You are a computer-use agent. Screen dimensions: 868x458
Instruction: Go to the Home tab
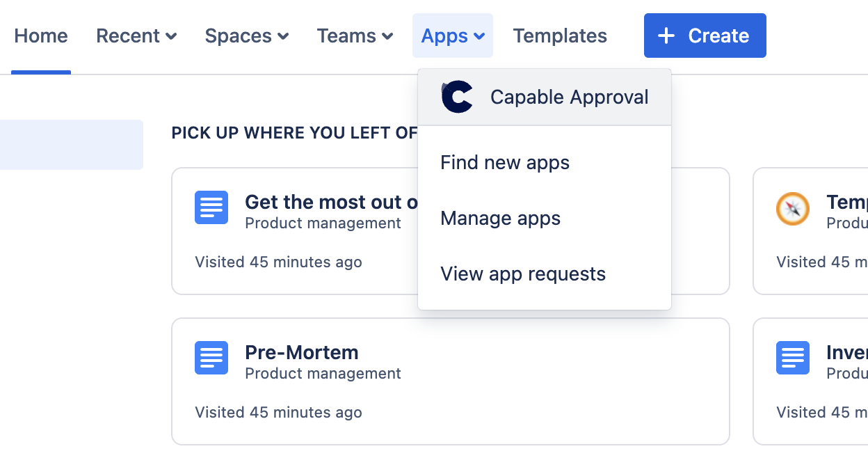coord(41,35)
